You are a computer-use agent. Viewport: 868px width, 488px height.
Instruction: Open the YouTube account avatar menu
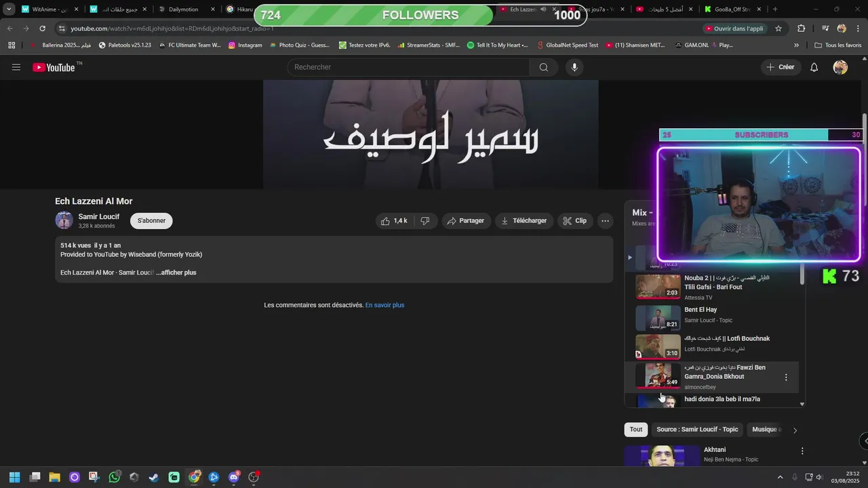point(840,67)
